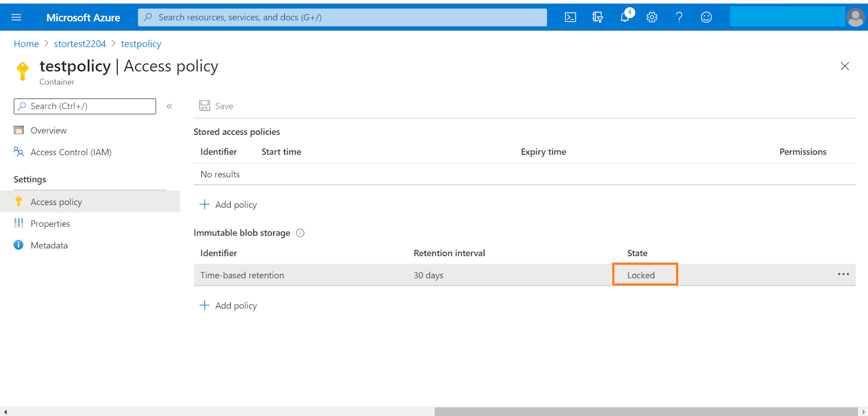Focus the sidebar Search (Ctrl+/) field
The image size is (868, 416).
[85, 106]
